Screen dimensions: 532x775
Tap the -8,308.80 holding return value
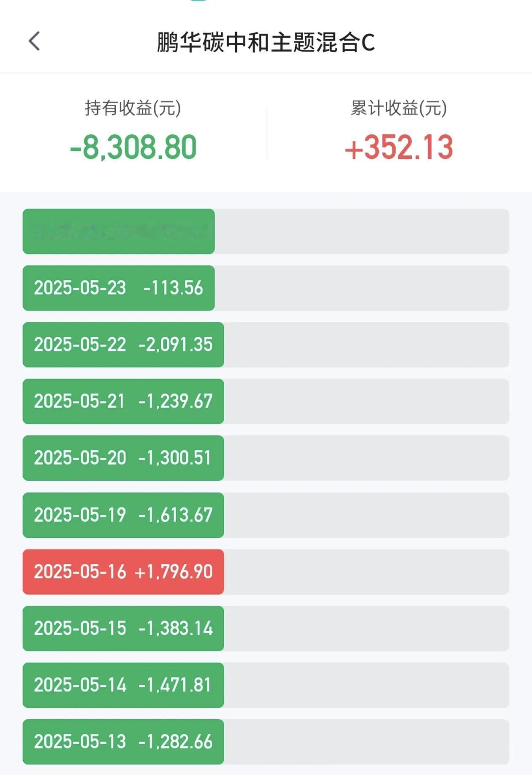point(133,147)
